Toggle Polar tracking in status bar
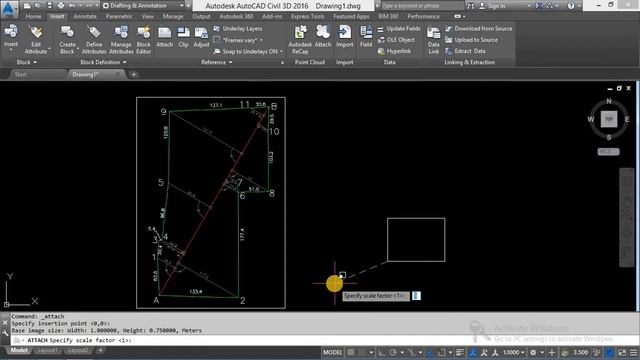Image resolution: width=640 pixels, height=360 pixels. pos(393,352)
